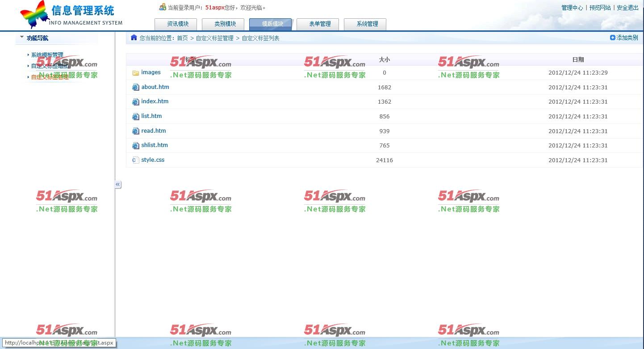Open 自定义标签增加 in the sidebar
This screenshot has width=644, height=349.
50,66
